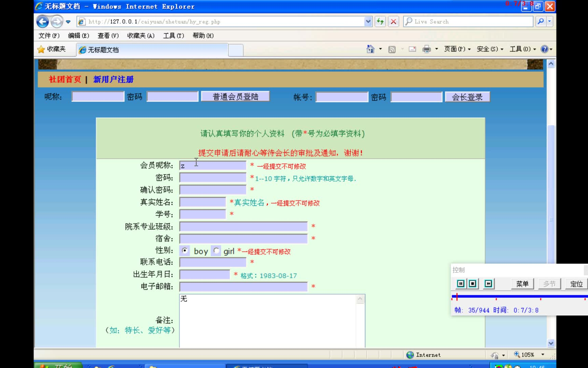Viewport: 588px width, 368px height.
Task: Click the Stop button in 控制 panel
Action: (473, 283)
